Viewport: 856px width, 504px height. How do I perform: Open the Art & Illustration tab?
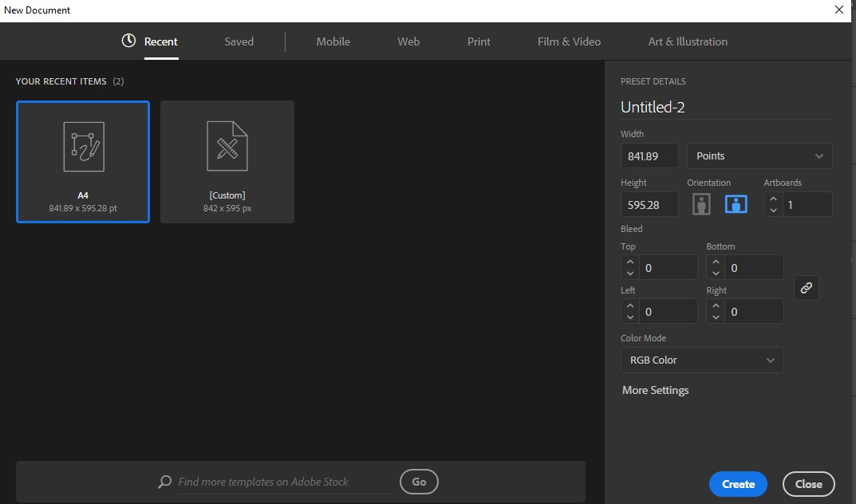point(688,41)
